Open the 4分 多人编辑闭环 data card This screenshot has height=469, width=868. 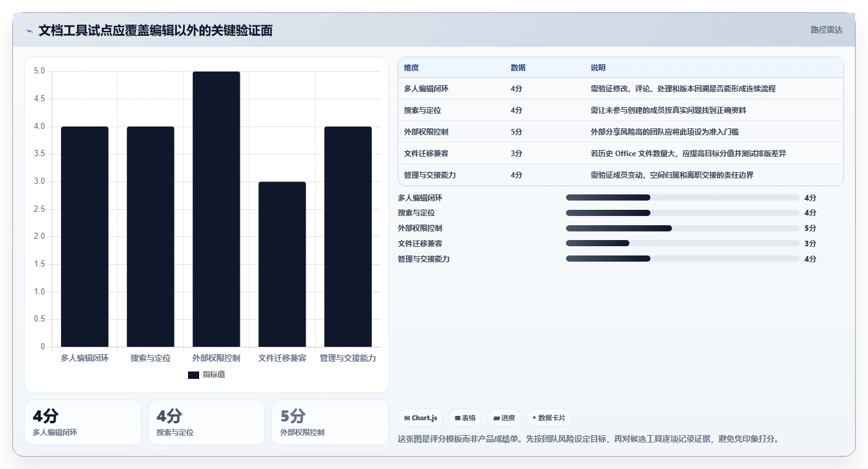(x=83, y=422)
